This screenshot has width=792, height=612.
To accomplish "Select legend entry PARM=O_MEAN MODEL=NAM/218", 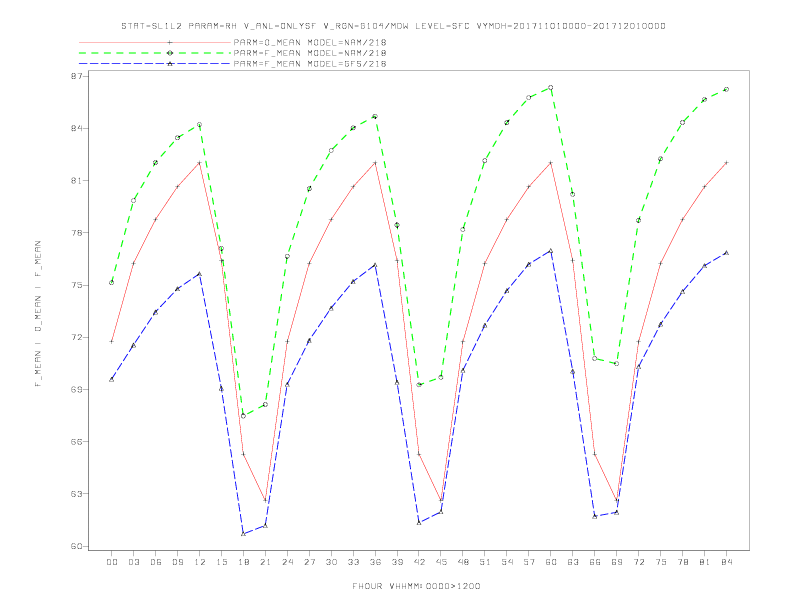I will 310,42.
